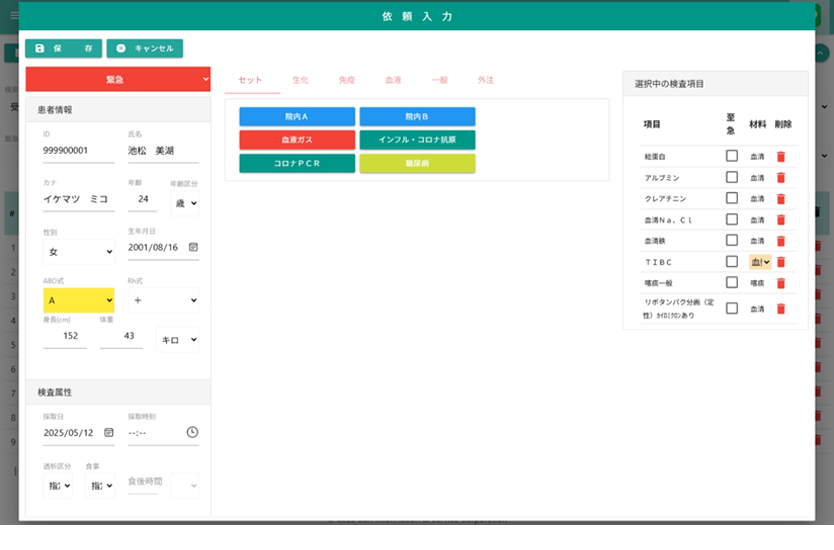Open the 性別 dropdown
Viewport: 834px width, 550px height.
(80, 252)
